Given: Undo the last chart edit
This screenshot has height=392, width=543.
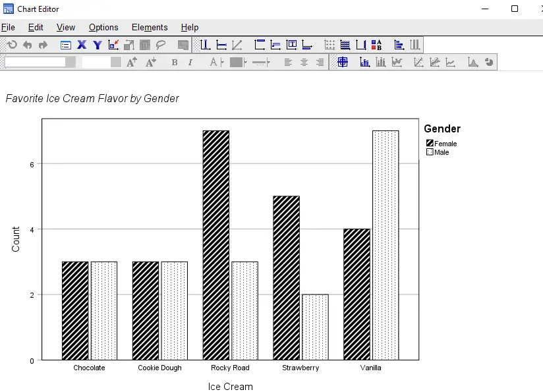Looking at the screenshot, I should [x=27, y=45].
